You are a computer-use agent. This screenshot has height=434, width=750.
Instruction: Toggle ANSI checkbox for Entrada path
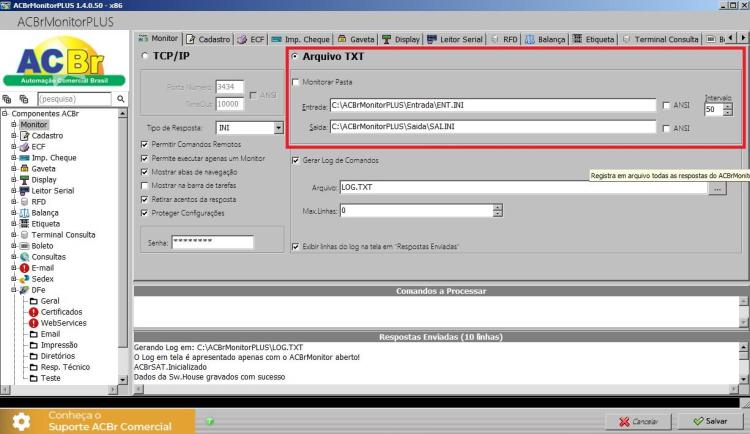point(666,105)
